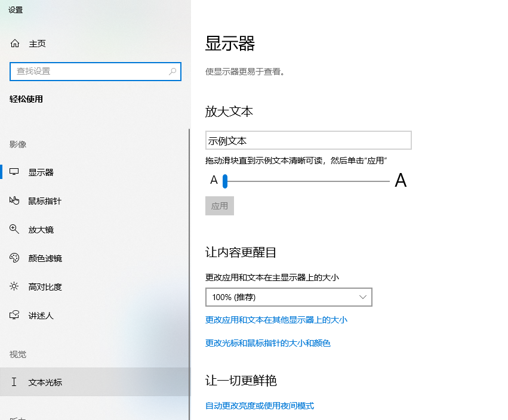Screen dimensions: 508x420
Task: Click the palette icon for 颜色滤镜
Action: [15, 258]
